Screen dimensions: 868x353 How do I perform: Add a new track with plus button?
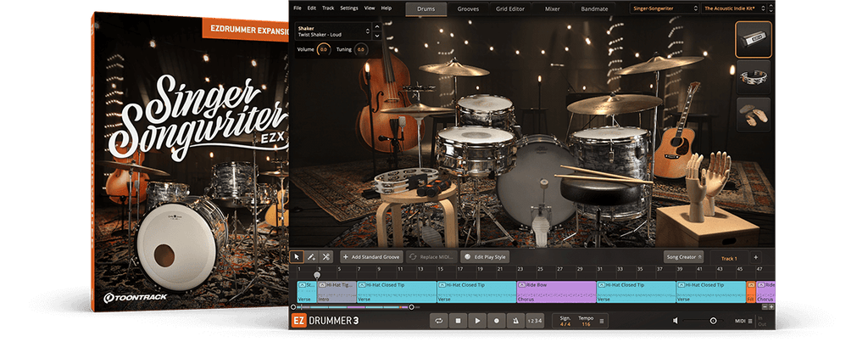pyautogui.click(x=755, y=257)
